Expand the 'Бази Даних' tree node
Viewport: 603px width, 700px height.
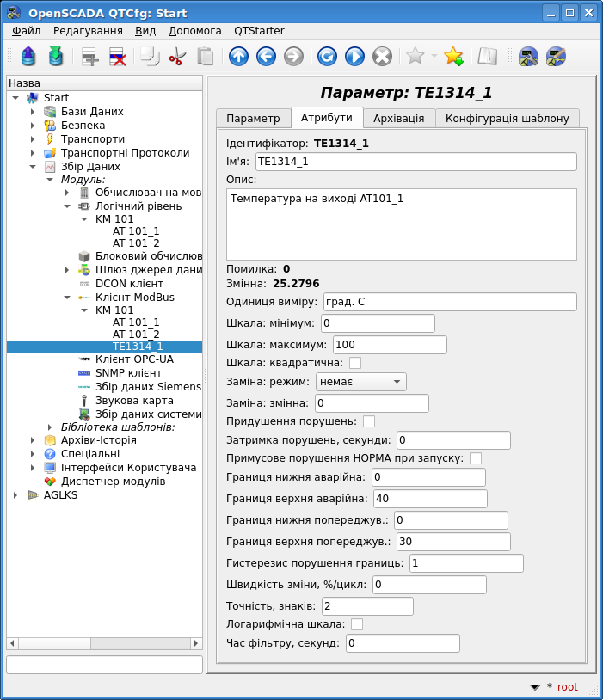[33, 112]
